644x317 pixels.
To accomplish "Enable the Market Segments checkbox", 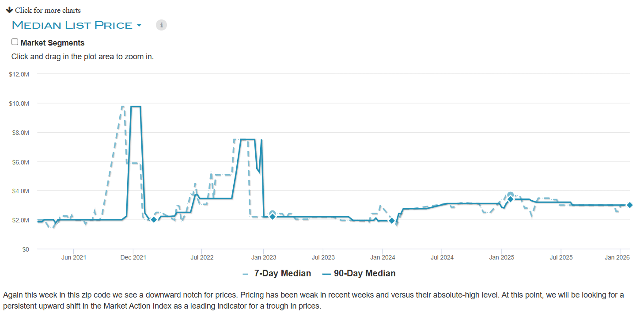I will (15, 42).
